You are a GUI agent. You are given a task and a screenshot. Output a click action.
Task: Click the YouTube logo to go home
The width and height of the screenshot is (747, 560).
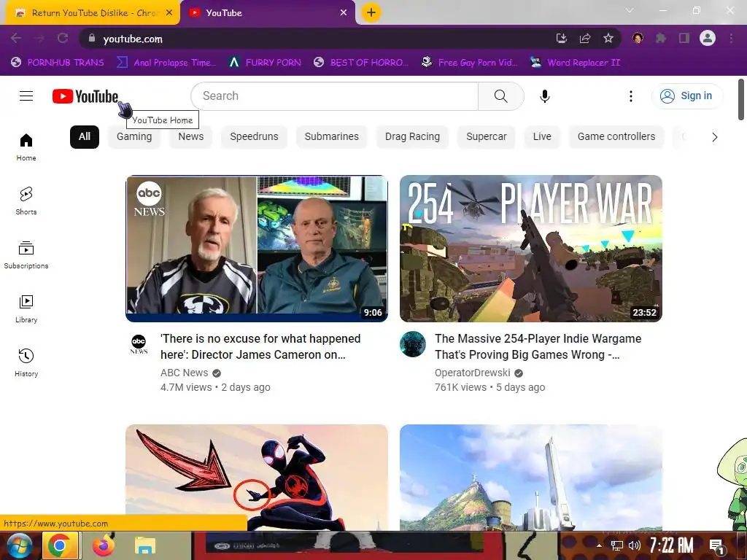pyautogui.click(x=85, y=96)
